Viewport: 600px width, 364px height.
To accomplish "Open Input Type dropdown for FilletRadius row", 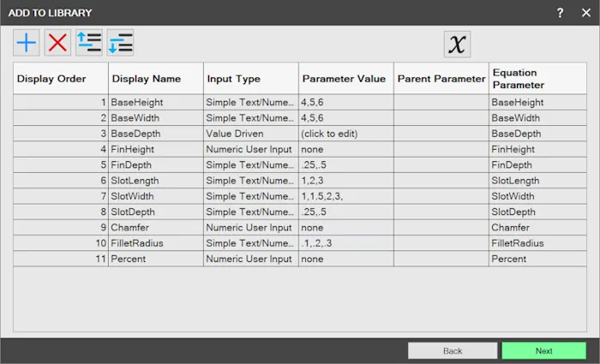I will (251, 243).
